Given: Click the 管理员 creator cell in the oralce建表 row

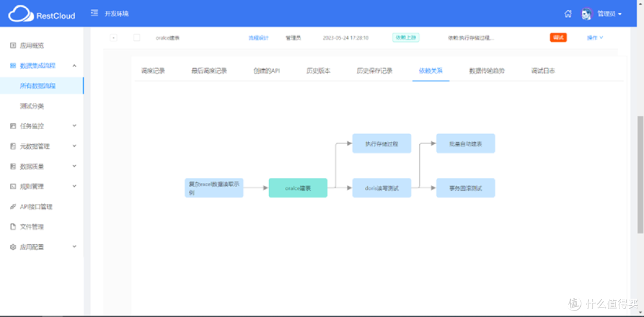Looking at the screenshot, I should 293,38.
